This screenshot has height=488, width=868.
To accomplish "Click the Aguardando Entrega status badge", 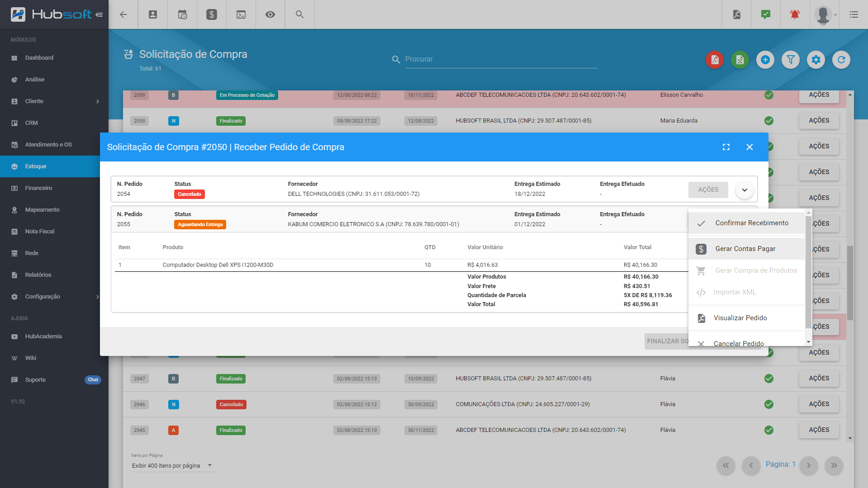I will [200, 225].
